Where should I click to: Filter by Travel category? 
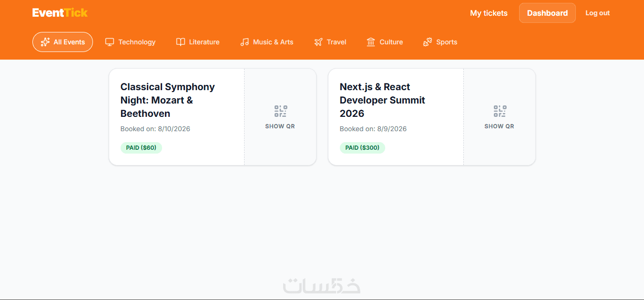click(x=330, y=42)
